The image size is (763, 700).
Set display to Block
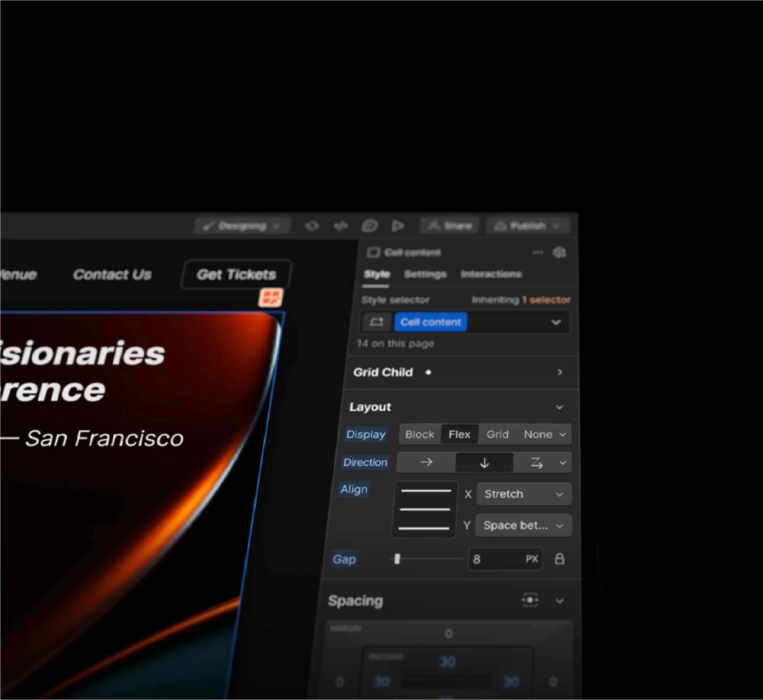[420, 435]
